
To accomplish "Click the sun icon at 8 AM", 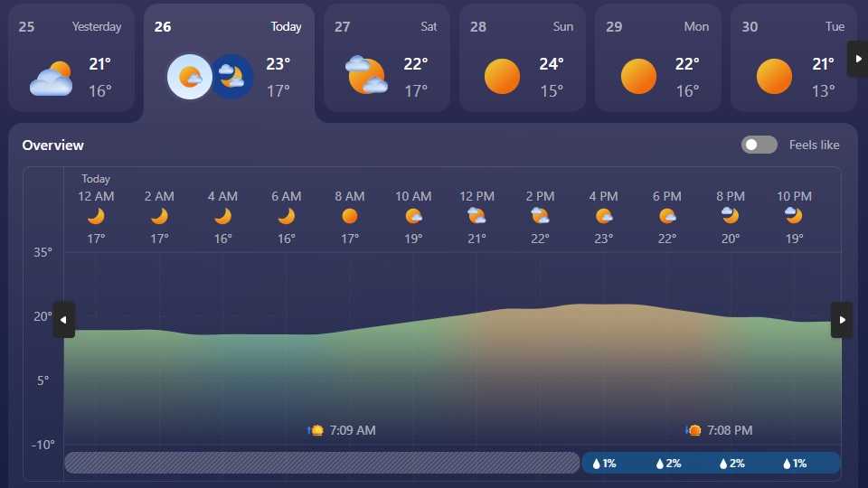I will click(x=350, y=216).
